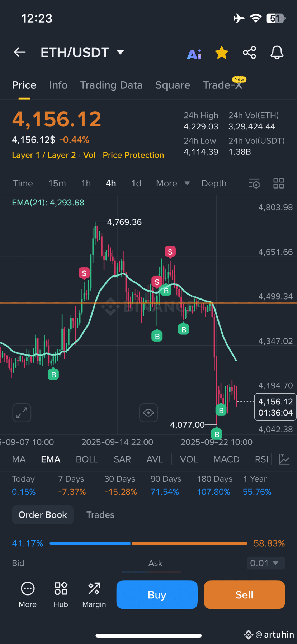Tap the orange Sell button
The width and height of the screenshot is (297, 644).
click(245, 595)
